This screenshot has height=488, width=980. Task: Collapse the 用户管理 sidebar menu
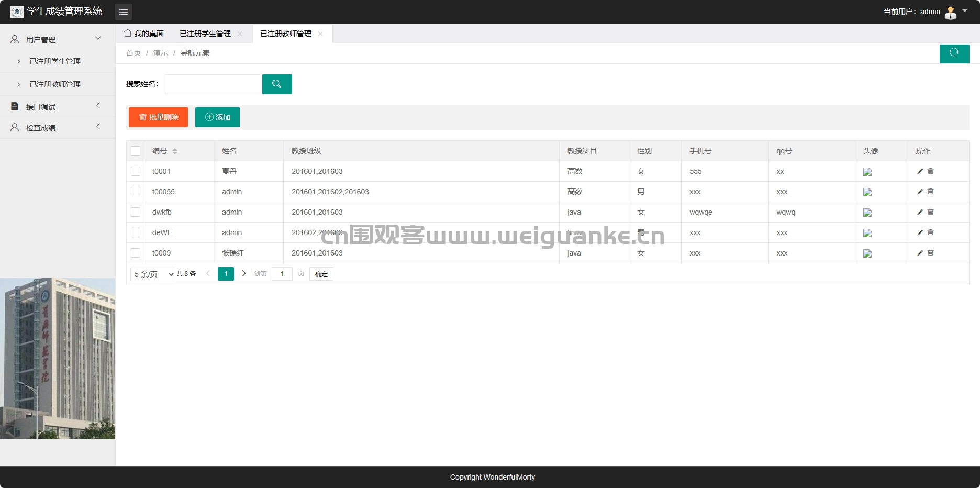click(58, 39)
